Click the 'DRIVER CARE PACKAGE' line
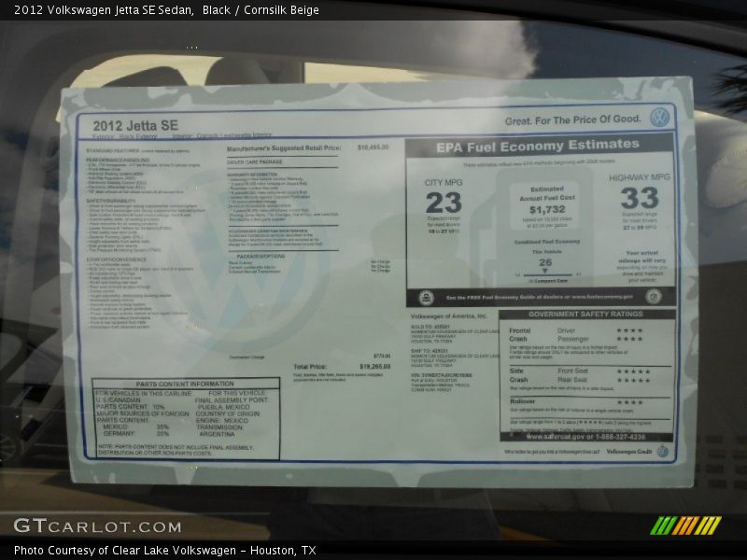 (254, 161)
